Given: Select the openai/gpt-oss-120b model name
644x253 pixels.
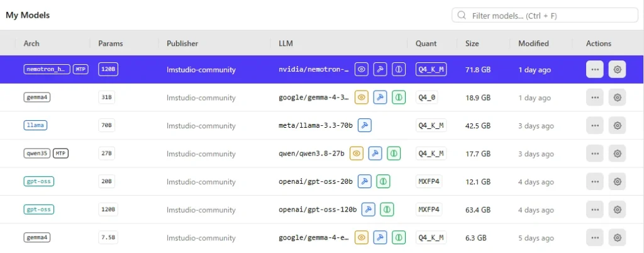Looking at the screenshot, I should point(318,210).
